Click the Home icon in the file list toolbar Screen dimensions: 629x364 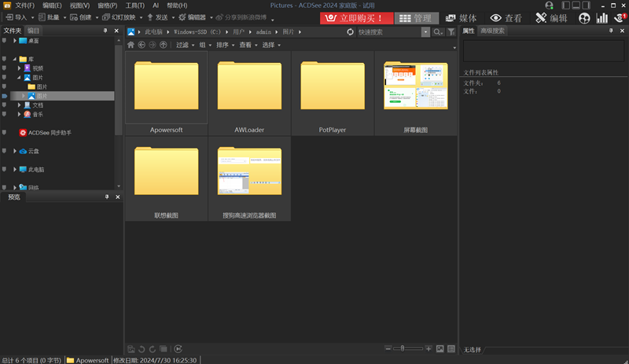(131, 45)
